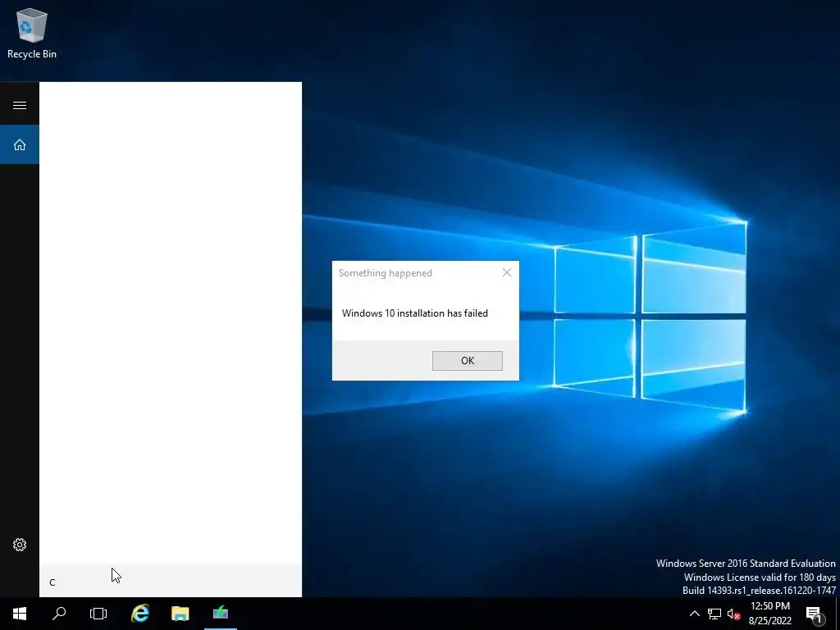Show hidden system tray icons
Viewport: 840px width, 630px height.
pos(694,614)
